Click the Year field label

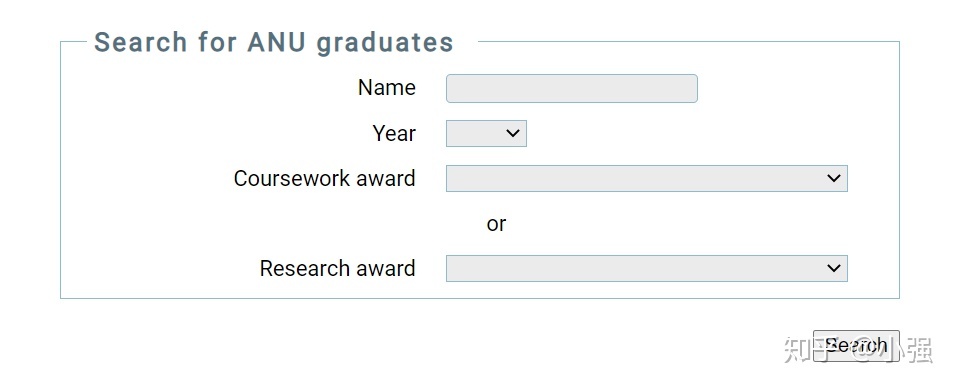click(394, 133)
